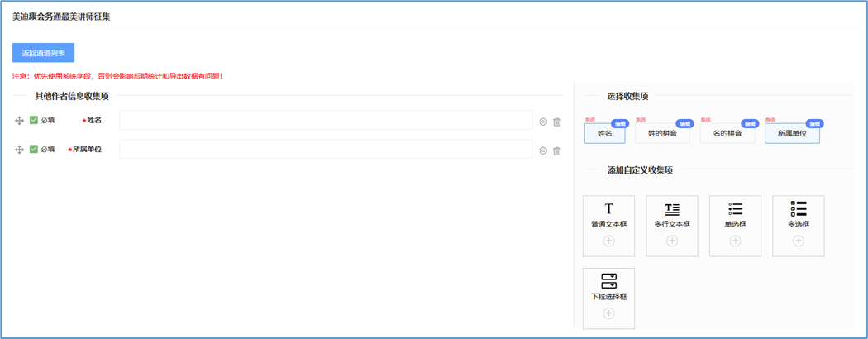Click 返回通道列表 button
The height and width of the screenshot is (339, 868).
tap(44, 53)
